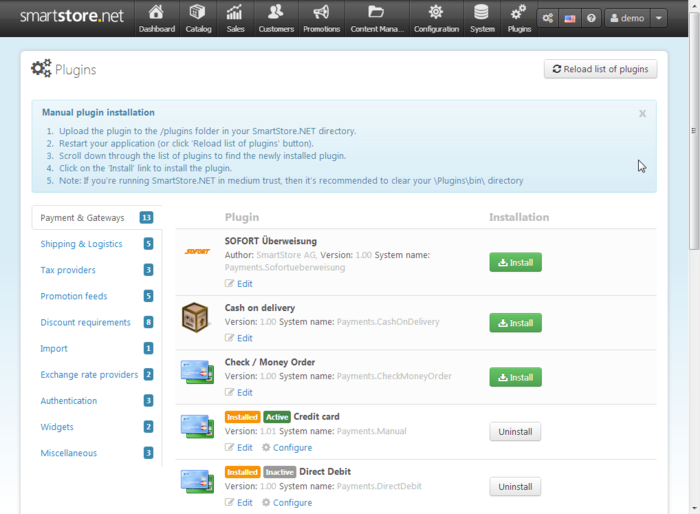This screenshot has width=700, height=514.
Task: Click the help question mark icon
Action: pos(591,18)
